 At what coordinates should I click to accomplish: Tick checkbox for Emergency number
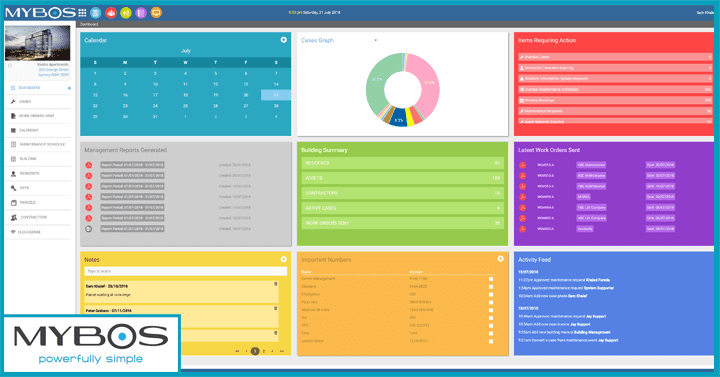click(x=491, y=294)
